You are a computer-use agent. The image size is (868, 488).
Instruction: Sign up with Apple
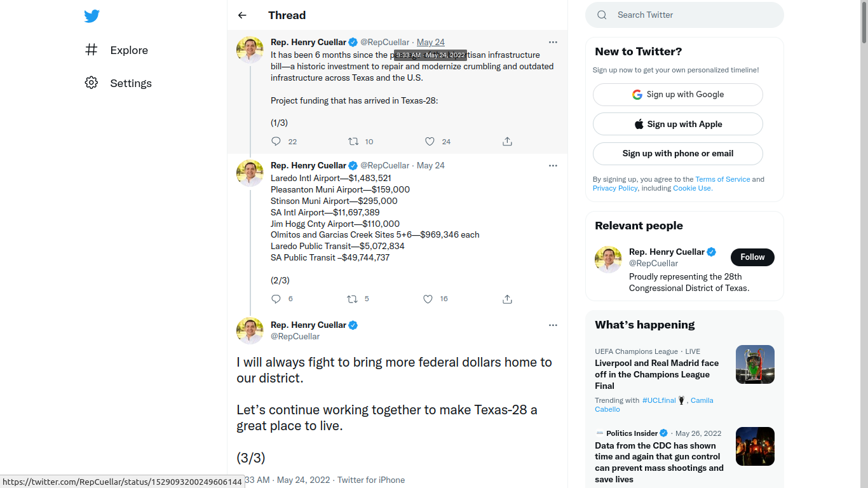tap(678, 124)
